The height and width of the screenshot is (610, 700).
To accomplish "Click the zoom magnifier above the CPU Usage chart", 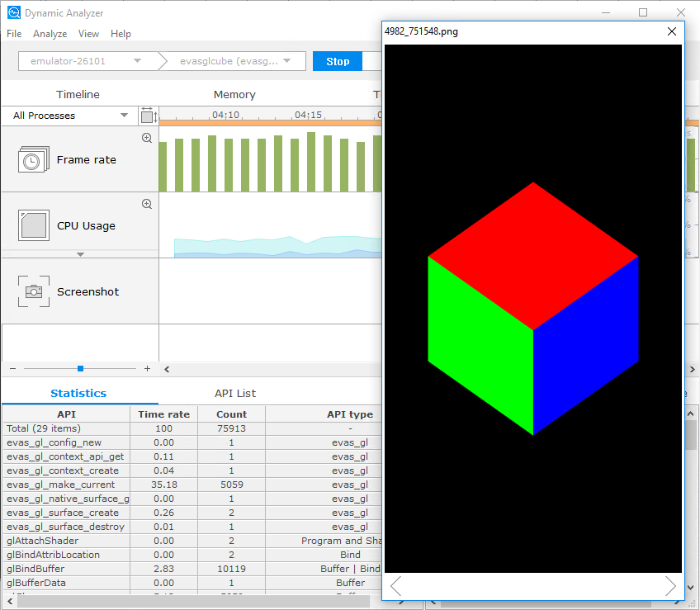I will tap(146, 203).
